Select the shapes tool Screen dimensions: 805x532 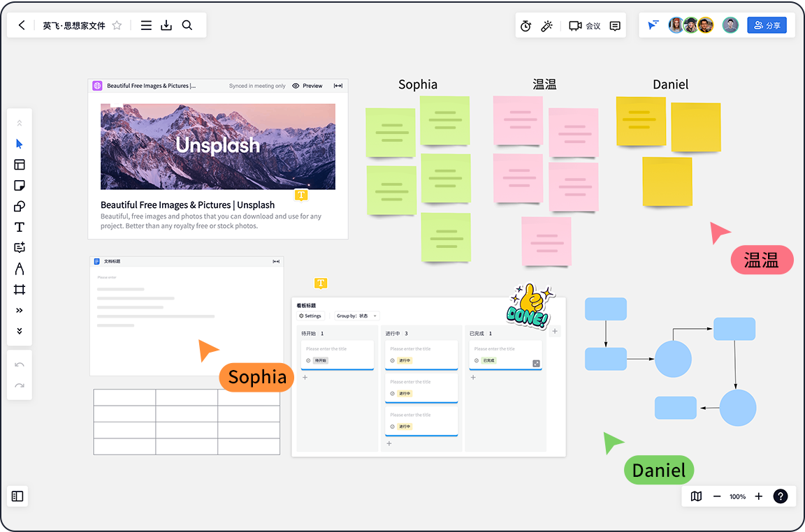coord(20,206)
